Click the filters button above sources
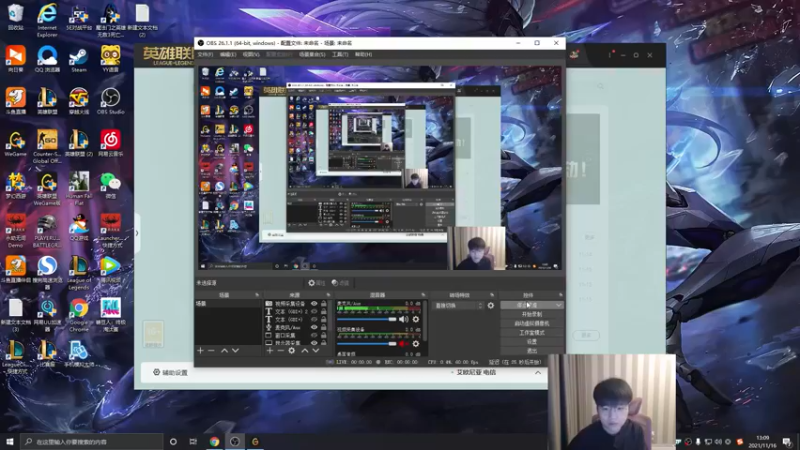 pyautogui.click(x=340, y=283)
